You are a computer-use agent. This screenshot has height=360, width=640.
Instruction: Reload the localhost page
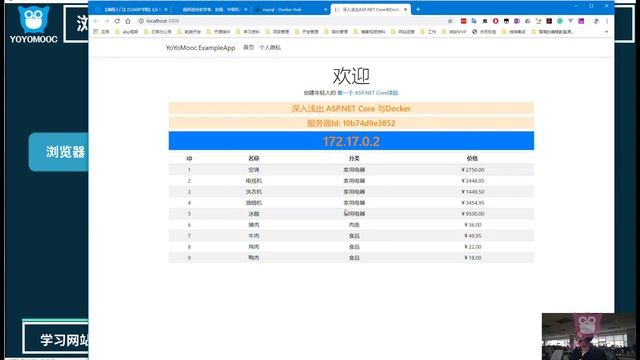117,21
